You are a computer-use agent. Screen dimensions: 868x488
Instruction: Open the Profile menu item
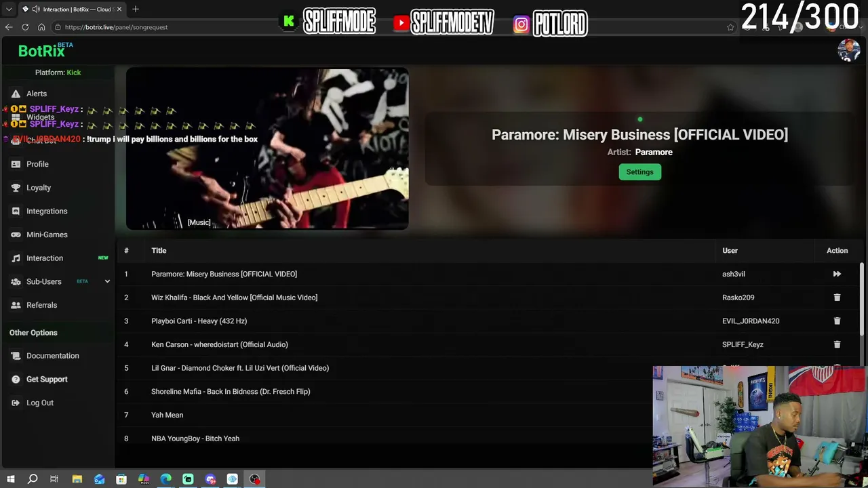tap(37, 164)
